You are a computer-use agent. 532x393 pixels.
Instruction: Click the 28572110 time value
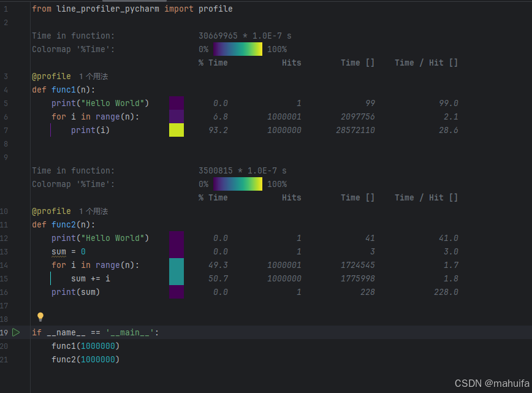pos(355,130)
